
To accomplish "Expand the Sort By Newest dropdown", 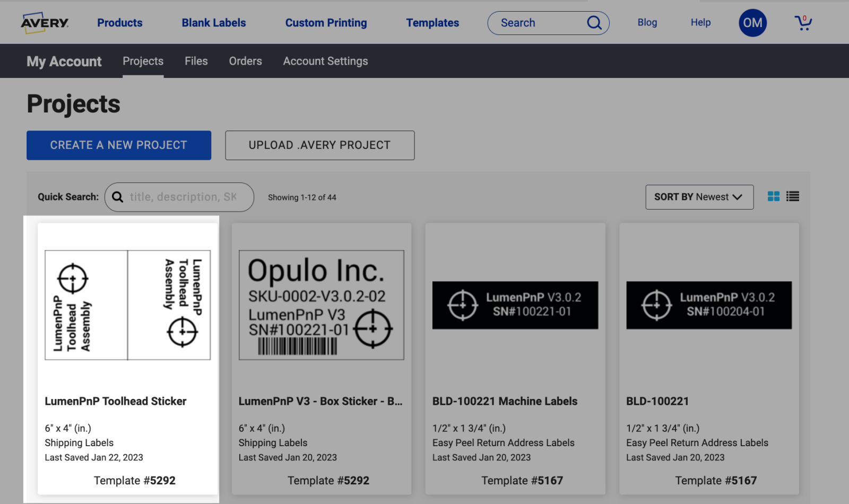I will coord(699,197).
